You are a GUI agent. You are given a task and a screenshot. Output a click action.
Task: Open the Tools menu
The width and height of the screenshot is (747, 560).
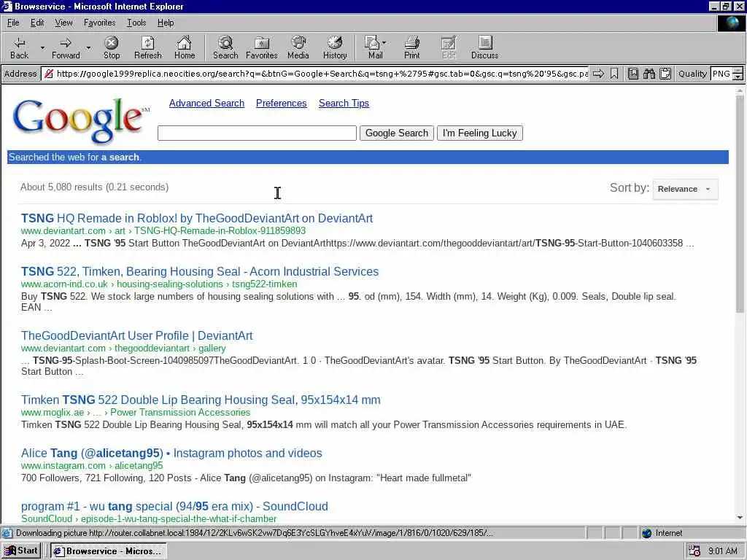click(136, 23)
